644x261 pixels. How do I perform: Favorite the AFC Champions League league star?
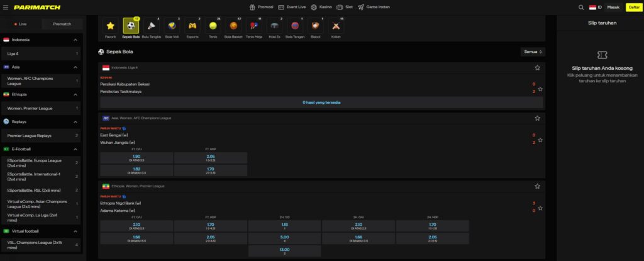(x=537, y=118)
